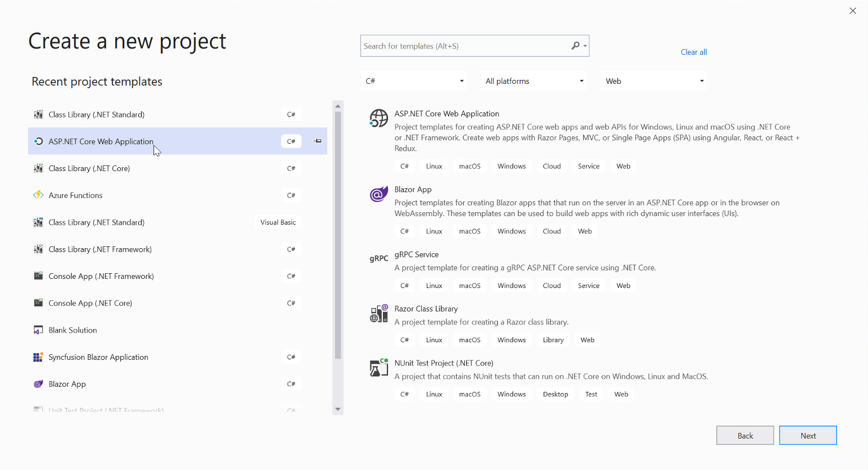Pin the ASP.NET Core Web Application recent template
Screen dimensions: 868x470
[318, 141]
